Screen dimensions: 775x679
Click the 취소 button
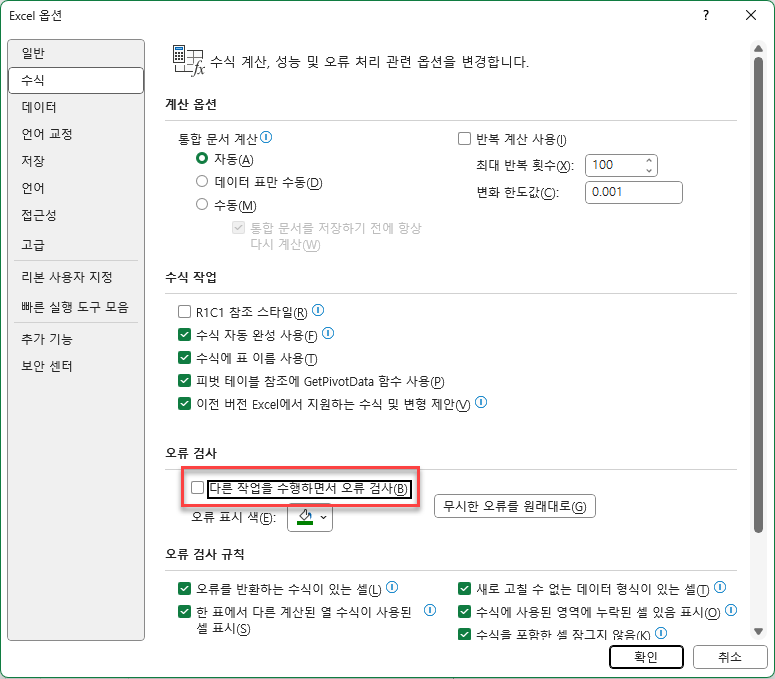pos(730,657)
